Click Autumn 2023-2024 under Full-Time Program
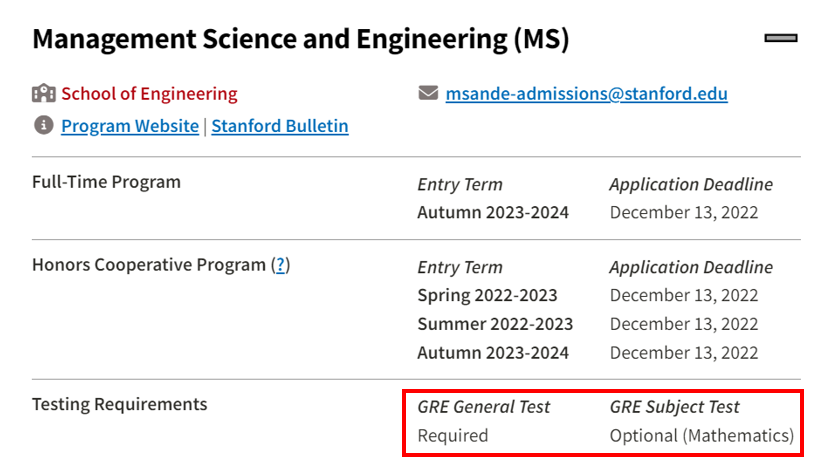The height and width of the screenshot is (468, 818). tap(493, 212)
